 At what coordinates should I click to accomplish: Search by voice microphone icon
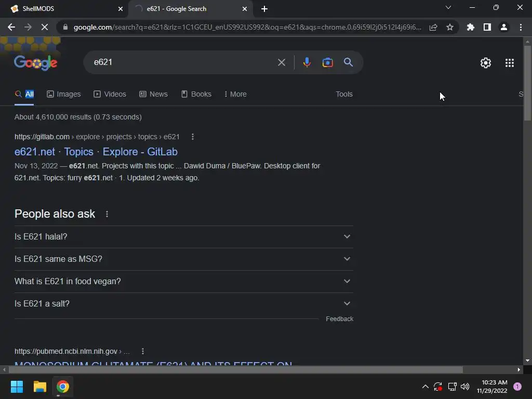[307, 62]
